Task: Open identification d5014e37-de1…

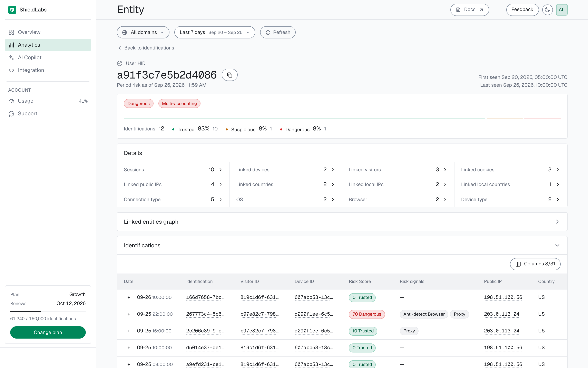Action: tap(205, 348)
